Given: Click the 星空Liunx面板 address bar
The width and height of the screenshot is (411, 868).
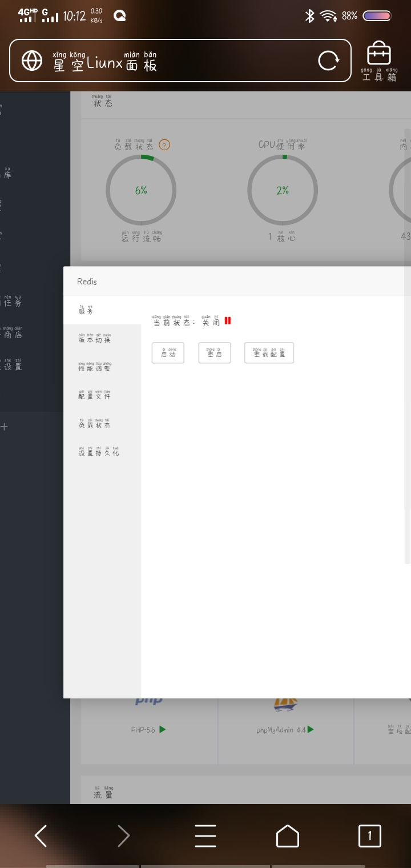Looking at the screenshot, I should (180, 61).
